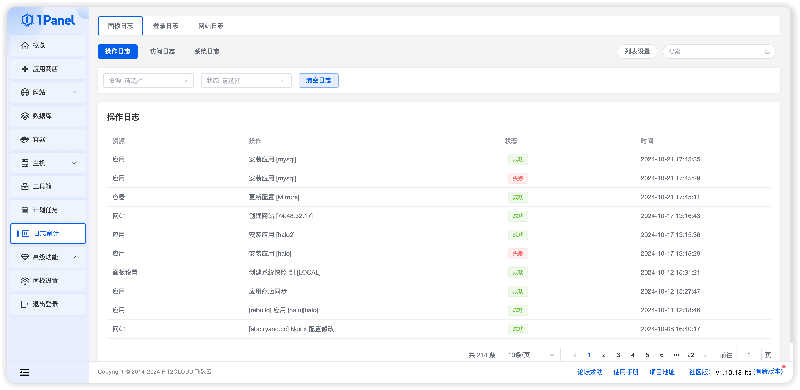The image size is (800, 390).
Task: Open the user manual footer link
Action: coord(626,372)
